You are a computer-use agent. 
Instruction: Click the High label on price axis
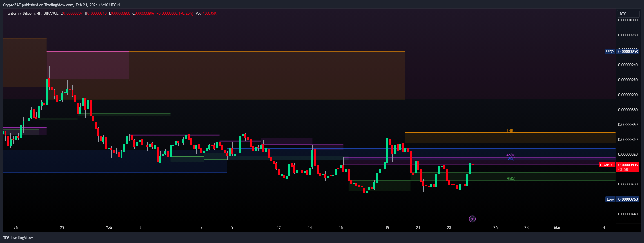coord(610,51)
